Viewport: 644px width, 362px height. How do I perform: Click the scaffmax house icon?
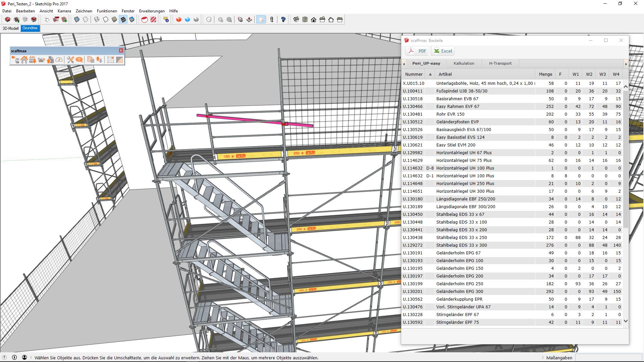pyautogui.click(x=24, y=60)
